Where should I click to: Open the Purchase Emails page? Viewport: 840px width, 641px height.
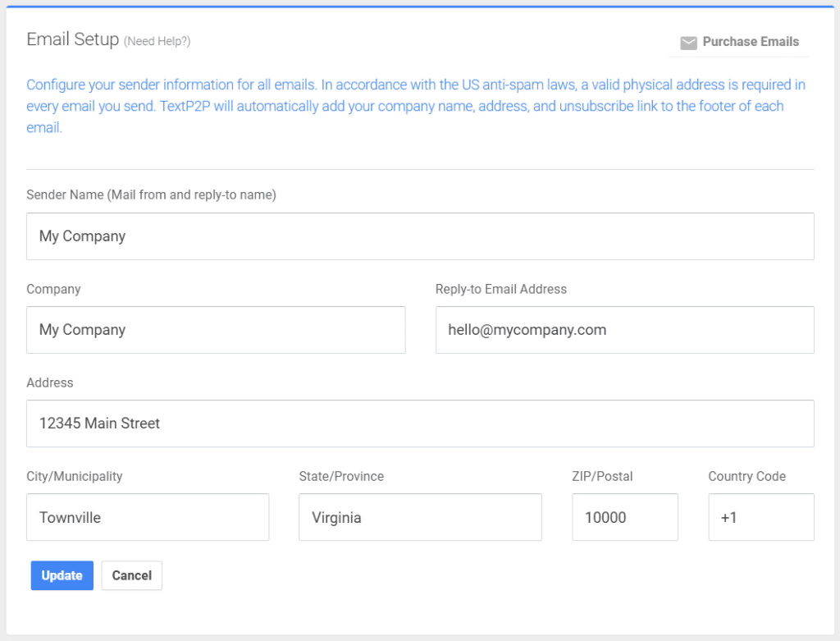pos(751,42)
